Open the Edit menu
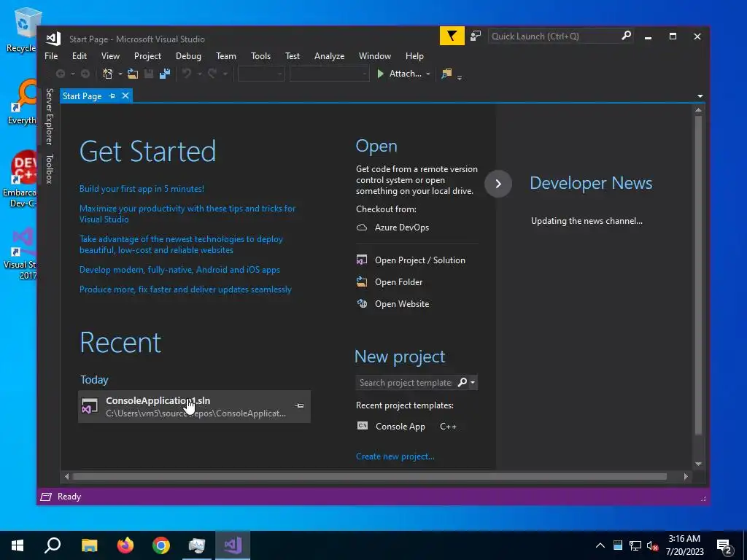 pyautogui.click(x=79, y=56)
